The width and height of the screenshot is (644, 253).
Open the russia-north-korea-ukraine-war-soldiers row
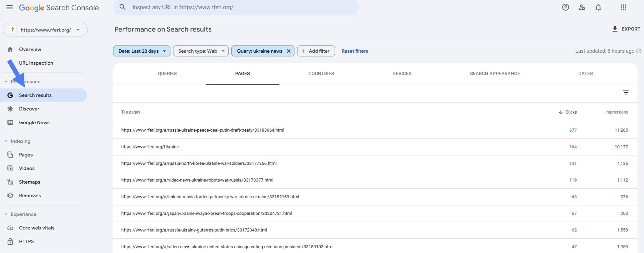pyautogui.click(x=375, y=163)
